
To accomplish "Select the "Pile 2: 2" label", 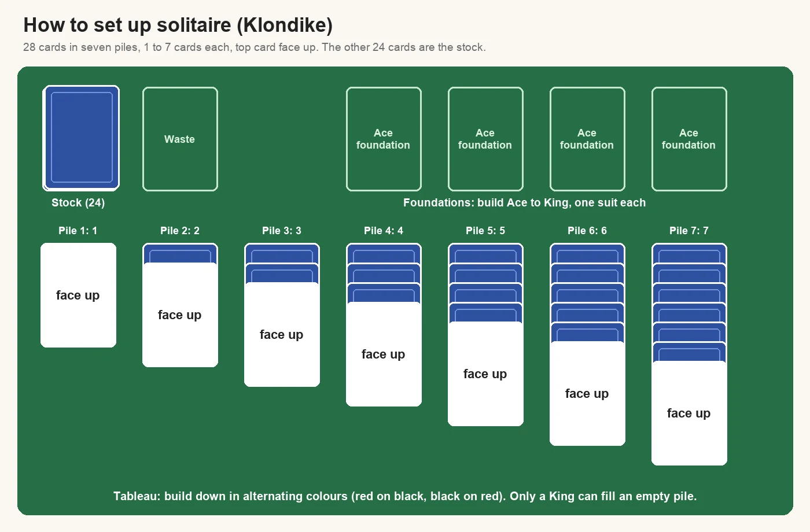I will (x=180, y=230).
